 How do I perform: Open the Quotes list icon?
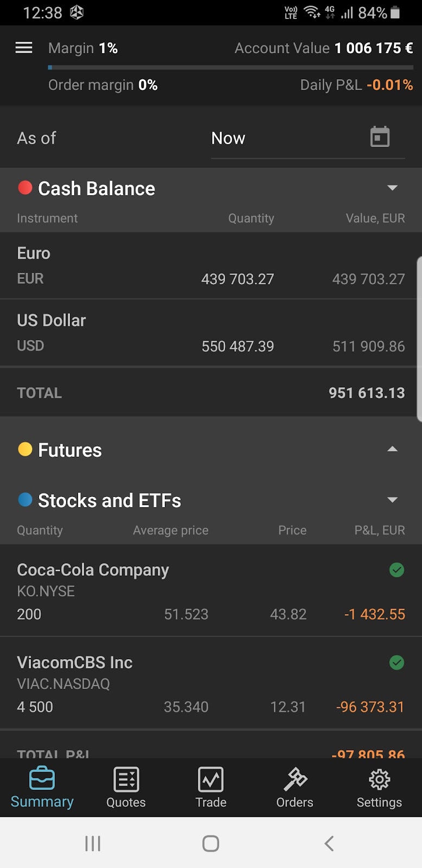pos(126,780)
